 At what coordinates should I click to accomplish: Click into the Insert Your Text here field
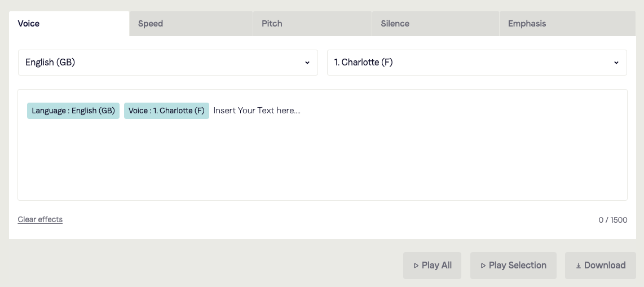[x=323, y=145]
